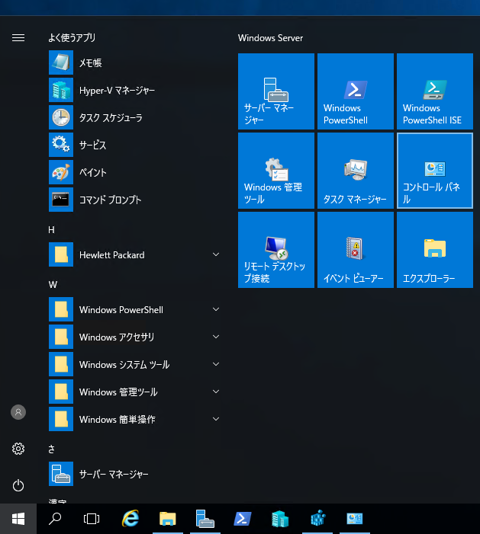
Task: Open the Windows PowerShell tile
Action: pos(355,91)
